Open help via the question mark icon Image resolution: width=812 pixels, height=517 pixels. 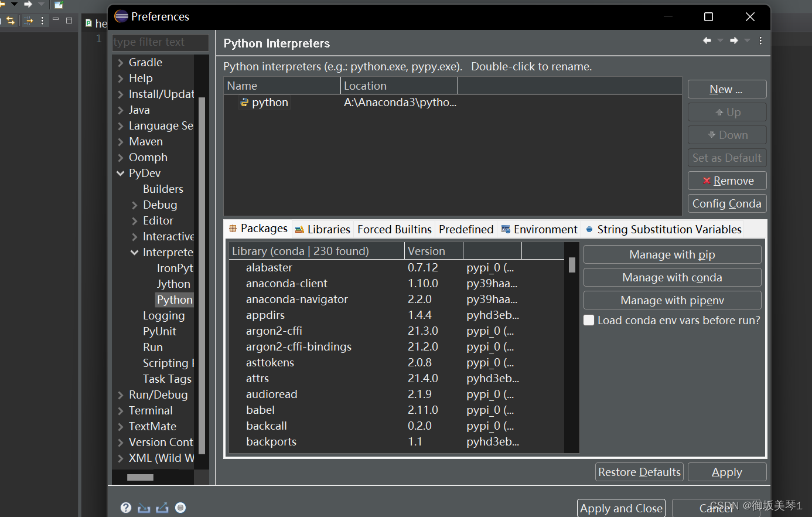tap(126, 508)
